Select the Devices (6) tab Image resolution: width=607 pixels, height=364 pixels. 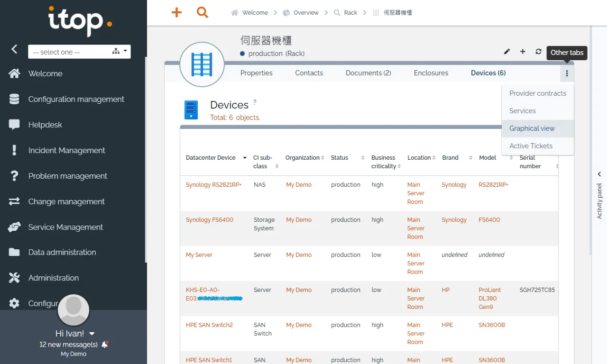tap(488, 73)
